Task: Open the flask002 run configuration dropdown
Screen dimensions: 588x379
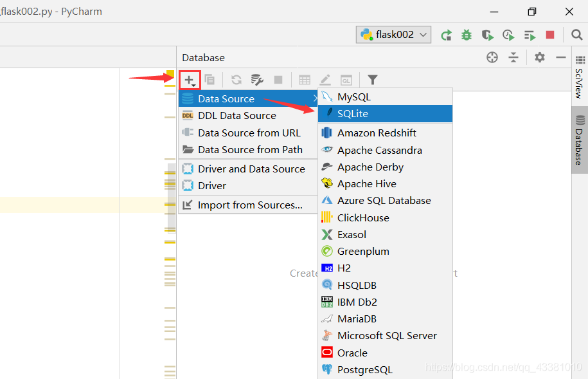Action: pyautogui.click(x=393, y=35)
